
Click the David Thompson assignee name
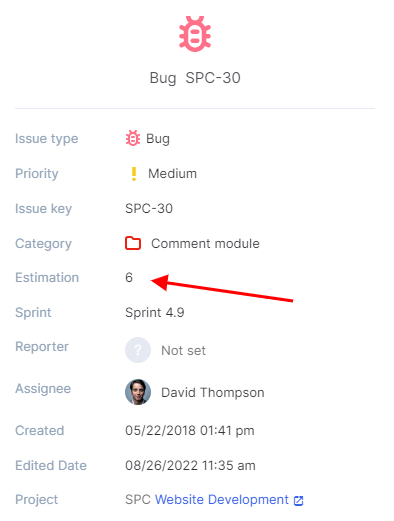tap(213, 393)
